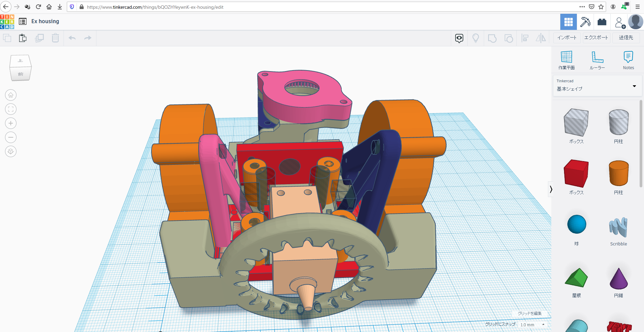Select the 3D design grid view mode
The image size is (644, 332).
(x=568, y=22)
